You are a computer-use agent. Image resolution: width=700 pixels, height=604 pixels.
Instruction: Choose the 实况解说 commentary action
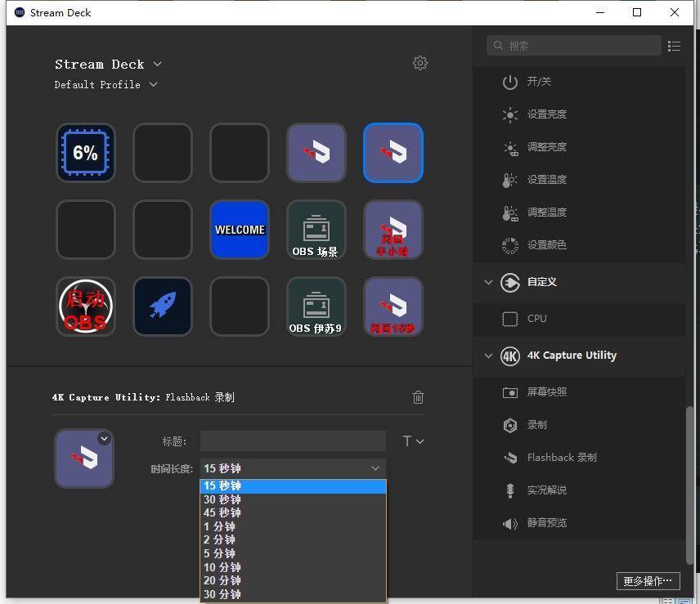click(579, 490)
